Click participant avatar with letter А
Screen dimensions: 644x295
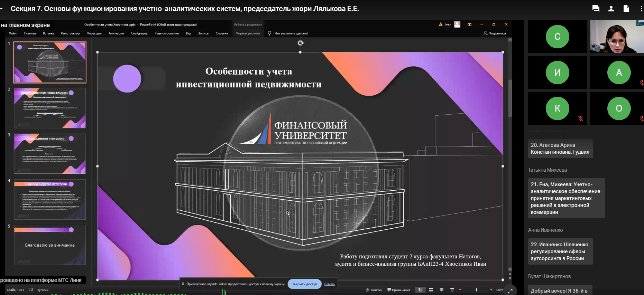click(x=619, y=73)
